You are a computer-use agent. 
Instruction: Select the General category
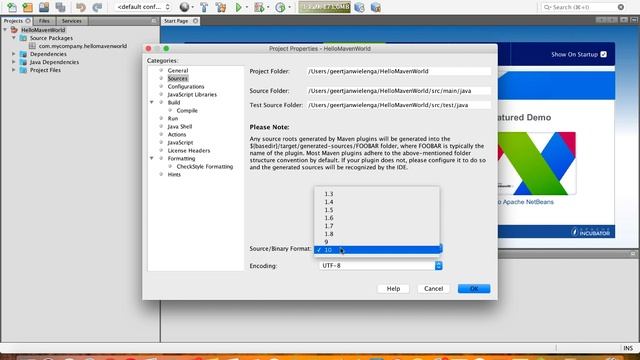(178, 71)
